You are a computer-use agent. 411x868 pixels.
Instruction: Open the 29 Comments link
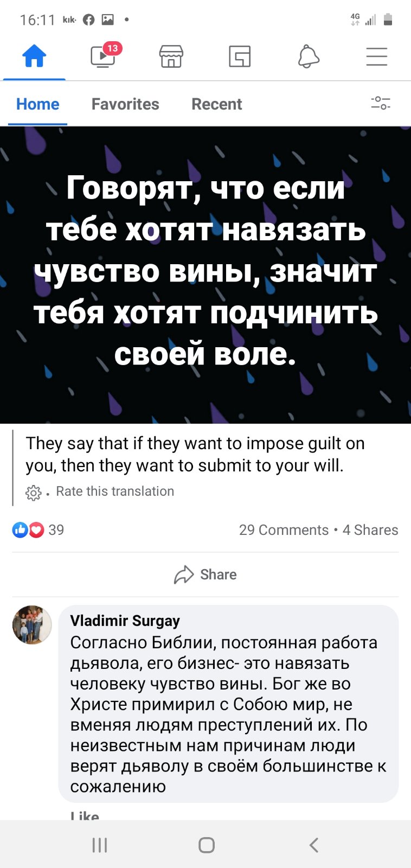point(284,530)
